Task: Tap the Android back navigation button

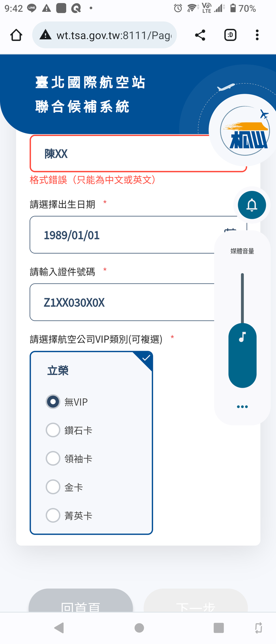Action: [59, 628]
